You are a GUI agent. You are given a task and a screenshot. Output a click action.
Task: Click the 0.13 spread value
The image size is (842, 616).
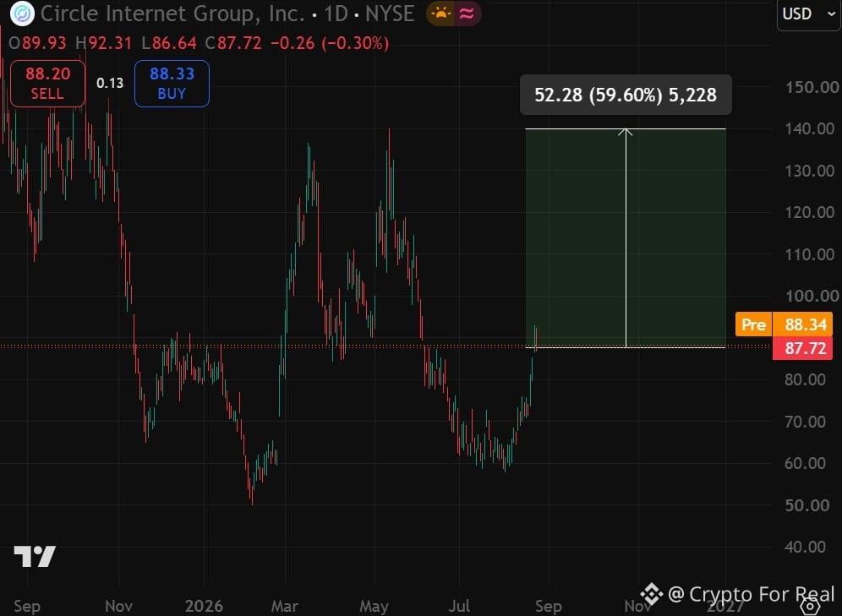pyautogui.click(x=110, y=83)
